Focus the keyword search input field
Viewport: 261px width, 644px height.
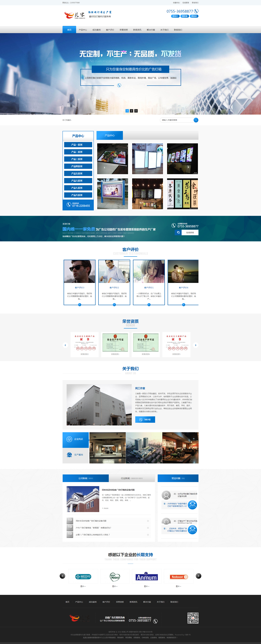click(x=177, y=120)
